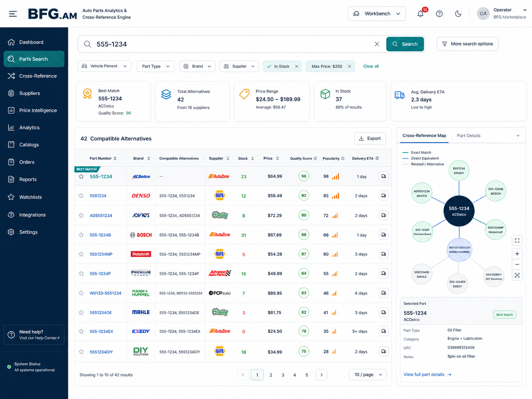Recenter the cross-reference map view
The height and width of the screenshot is (399, 532).
pos(517,275)
